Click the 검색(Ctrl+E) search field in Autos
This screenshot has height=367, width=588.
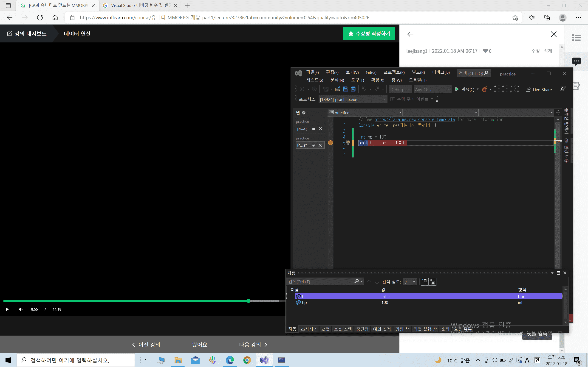(321, 282)
